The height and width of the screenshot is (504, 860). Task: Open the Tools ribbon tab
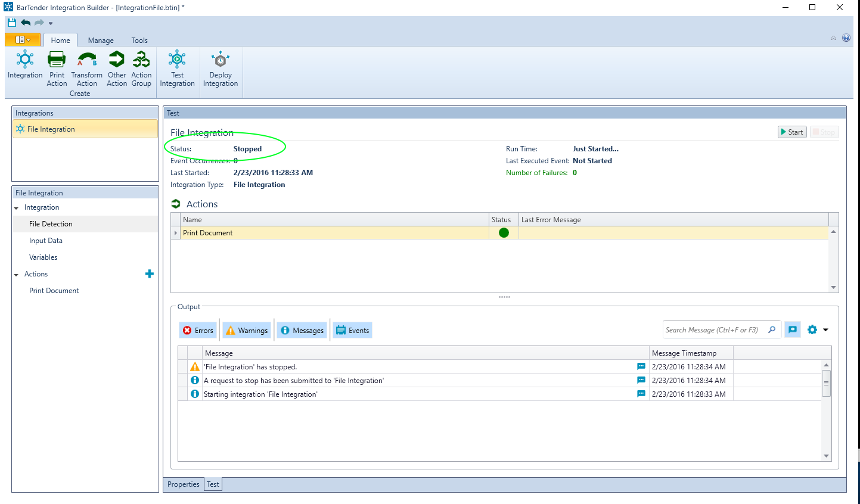[139, 40]
